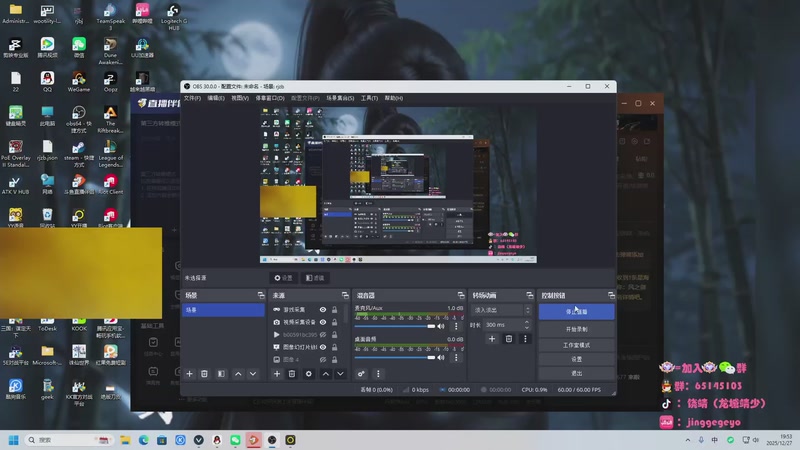Remove transition with trash icon
The width and height of the screenshot is (800, 450).
(x=509, y=339)
